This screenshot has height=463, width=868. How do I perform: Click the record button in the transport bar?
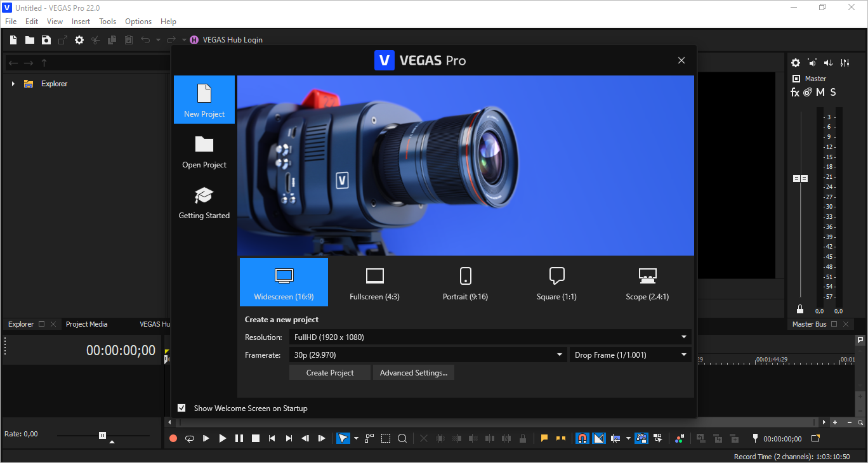pos(173,438)
